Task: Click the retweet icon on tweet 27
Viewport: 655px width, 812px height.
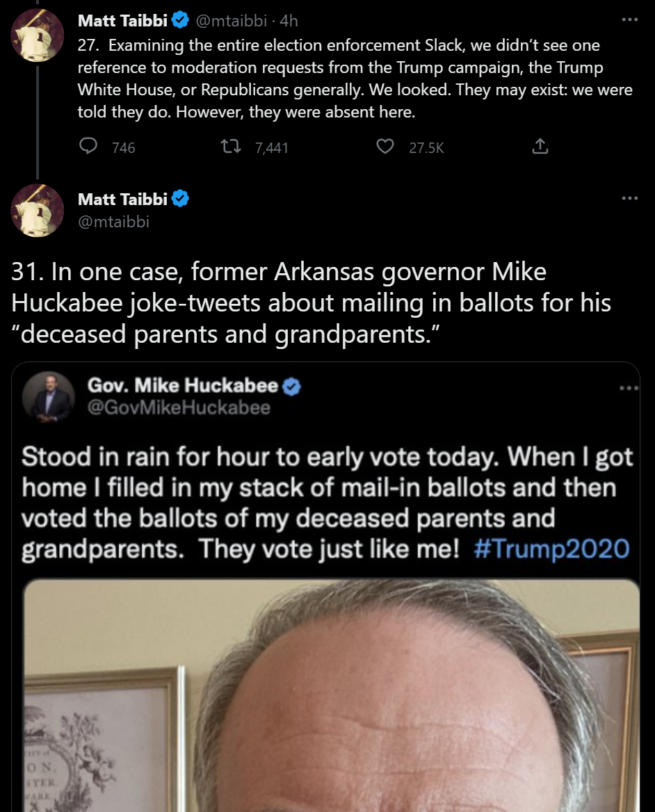Action: click(x=228, y=147)
